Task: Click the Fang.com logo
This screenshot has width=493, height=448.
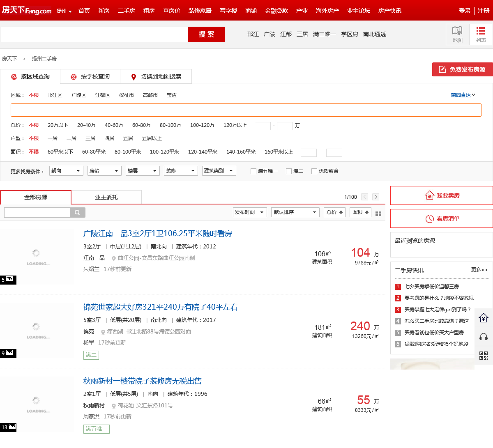Action: pyautogui.click(x=27, y=10)
